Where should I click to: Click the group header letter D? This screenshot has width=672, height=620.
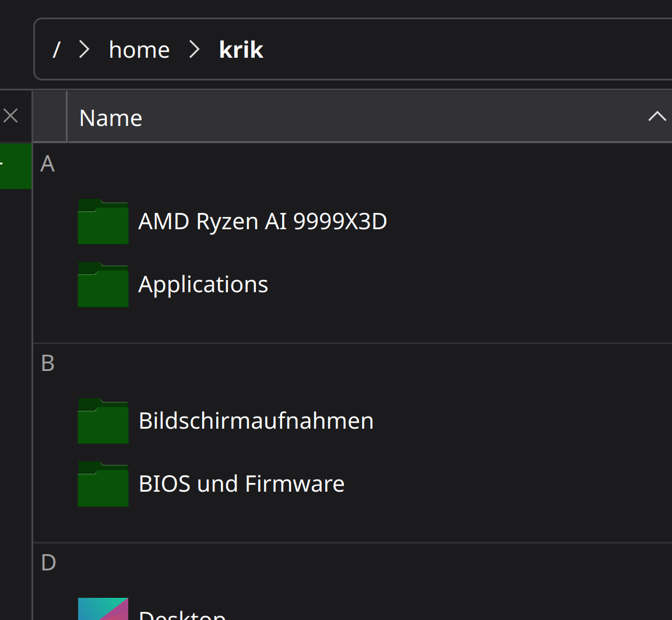pyautogui.click(x=48, y=563)
